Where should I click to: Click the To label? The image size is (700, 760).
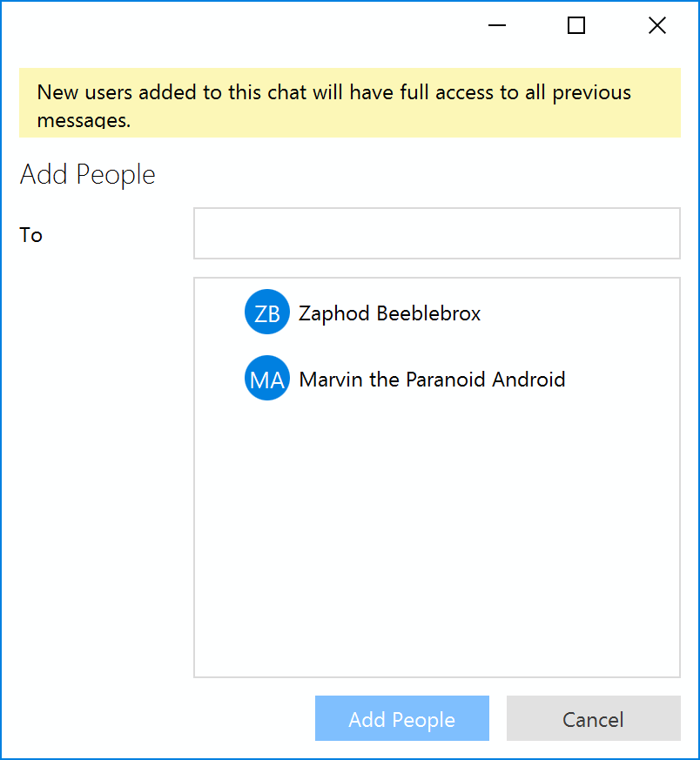31,235
